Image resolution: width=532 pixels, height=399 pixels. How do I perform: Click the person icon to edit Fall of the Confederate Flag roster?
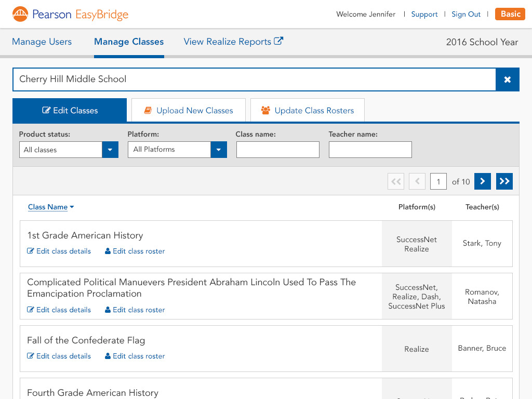(x=109, y=356)
